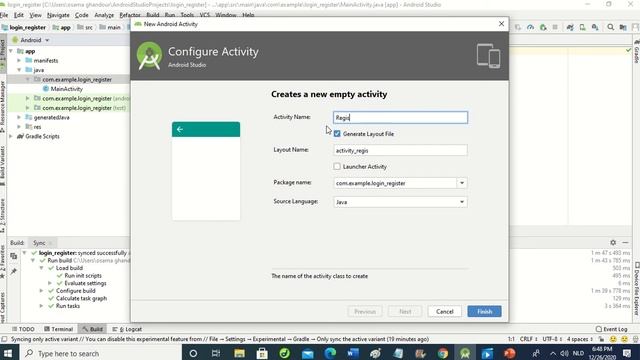Expand the generatedJava folder
This screenshot has width=640, height=360.
(19, 117)
